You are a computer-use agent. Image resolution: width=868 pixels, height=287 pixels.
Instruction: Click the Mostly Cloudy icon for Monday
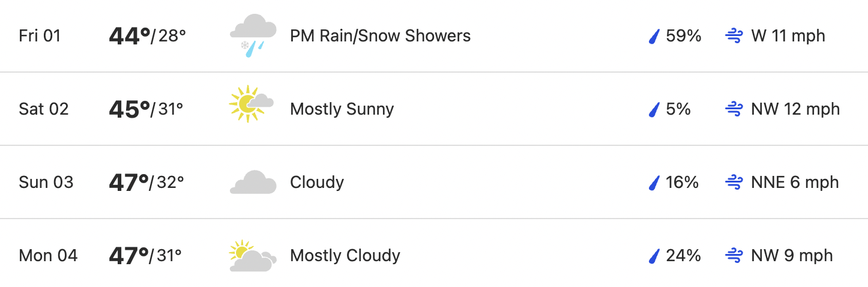tap(253, 255)
